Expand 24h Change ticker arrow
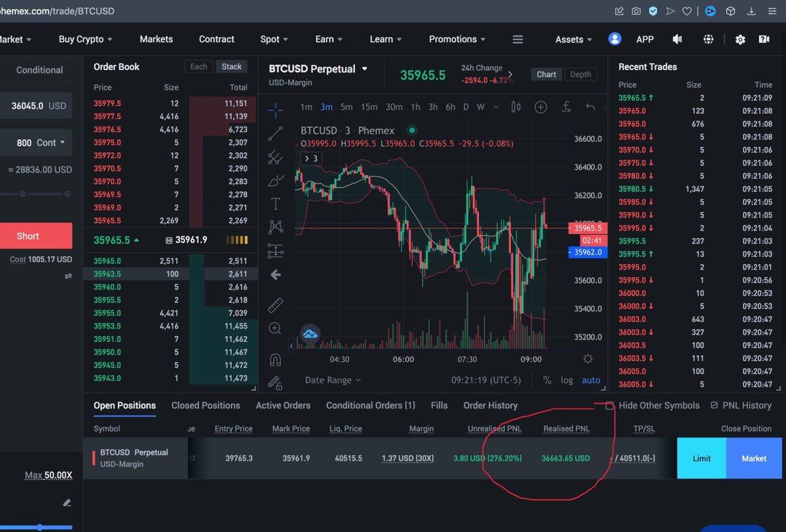This screenshot has height=532, width=786. point(510,74)
